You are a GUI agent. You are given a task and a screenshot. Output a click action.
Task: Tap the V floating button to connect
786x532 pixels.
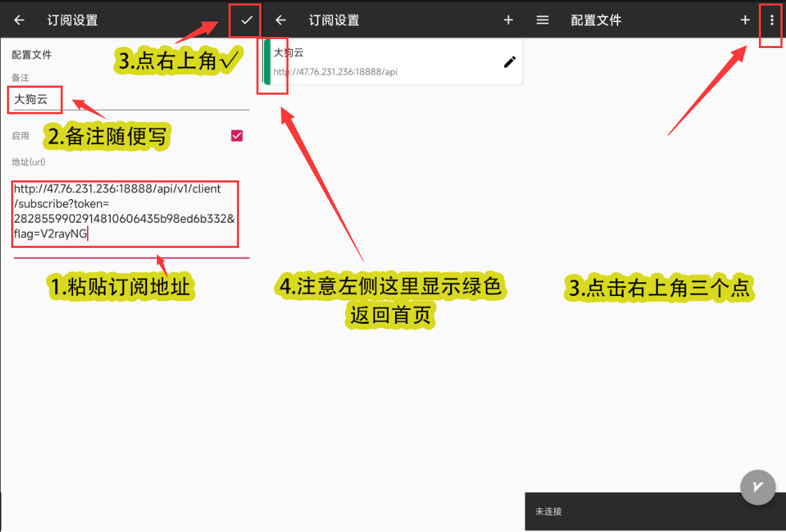[757, 487]
